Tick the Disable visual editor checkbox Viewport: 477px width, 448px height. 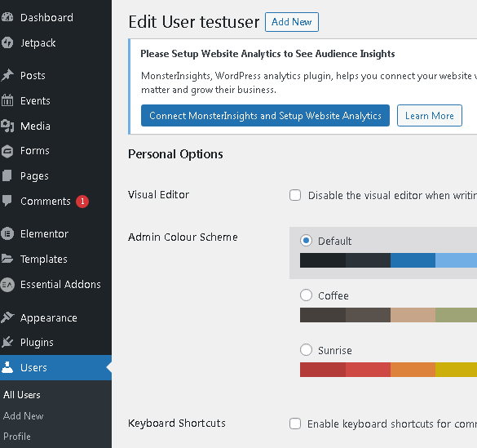pyautogui.click(x=295, y=195)
